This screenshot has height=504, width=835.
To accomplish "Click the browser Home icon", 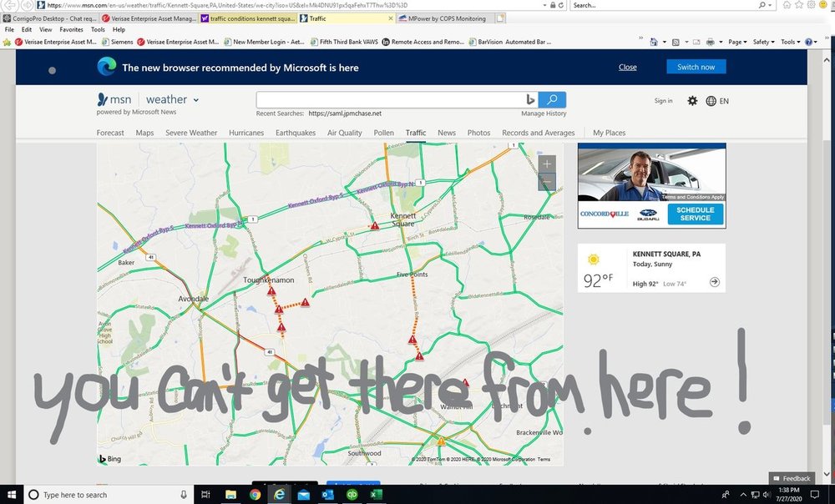I will (x=787, y=5).
